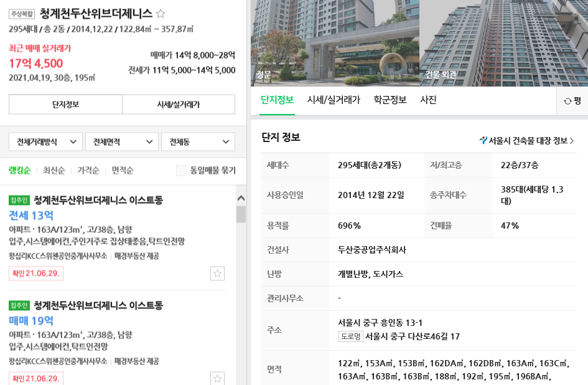Click 확인 21.06.29. on 전세 listing
This screenshot has width=588, height=385.
(x=36, y=273)
